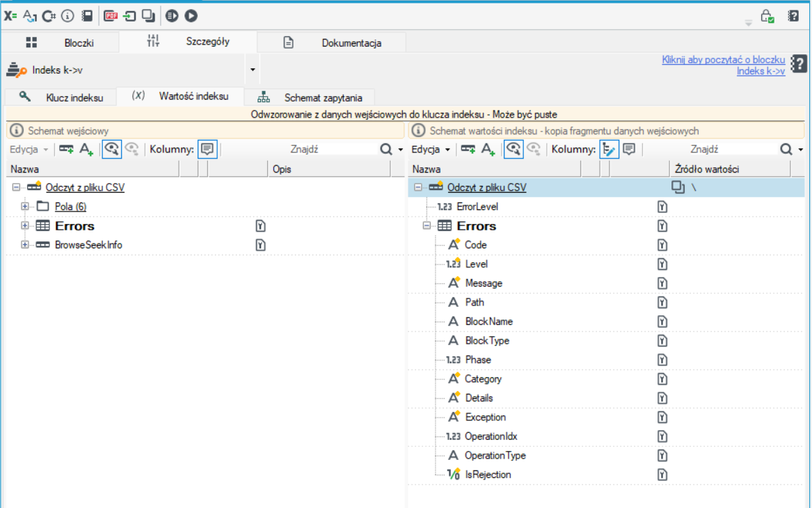Click the Pola (6) link in input schema
Image resolution: width=812 pixels, height=508 pixels.
click(x=70, y=206)
